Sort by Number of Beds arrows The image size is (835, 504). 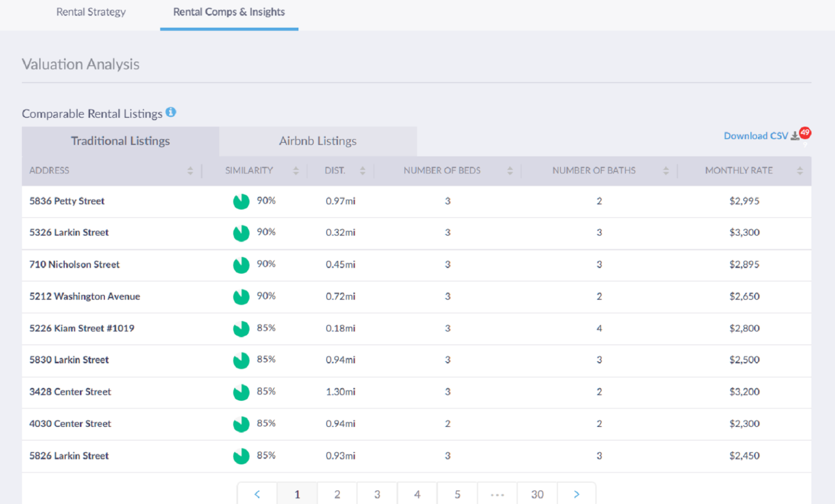point(510,171)
